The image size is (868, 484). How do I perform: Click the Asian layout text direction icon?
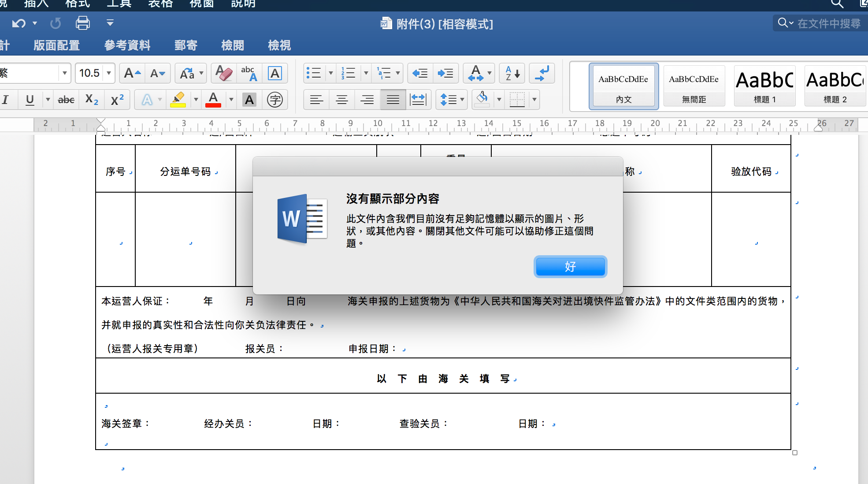[x=476, y=73]
